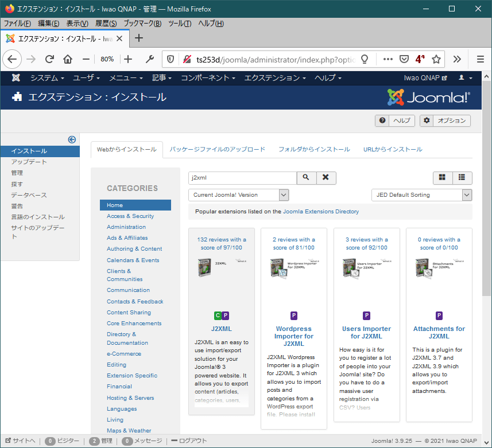Click the オプション button
Screen dimensions: 492x448
coord(445,120)
